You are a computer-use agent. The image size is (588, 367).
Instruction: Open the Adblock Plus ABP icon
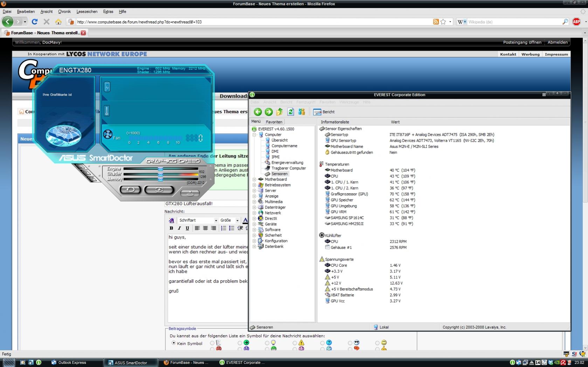[x=576, y=22]
